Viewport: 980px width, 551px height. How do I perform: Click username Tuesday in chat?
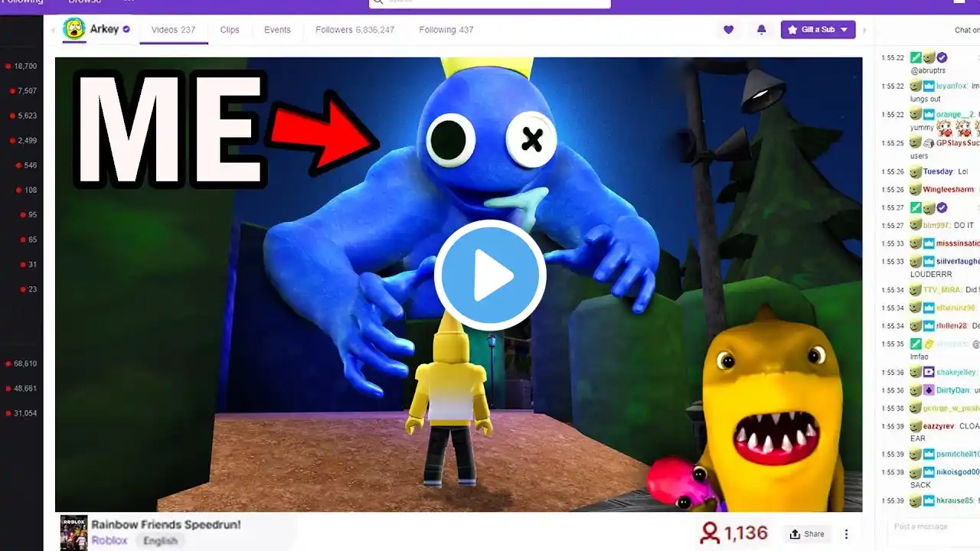click(x=938, y=171)
